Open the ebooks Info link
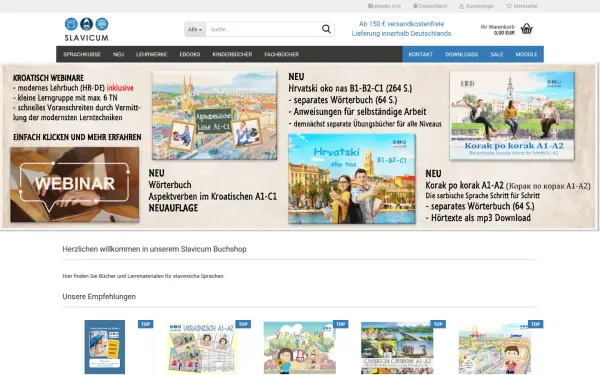This screenshot has width=600, height=375. pos(384,6)
